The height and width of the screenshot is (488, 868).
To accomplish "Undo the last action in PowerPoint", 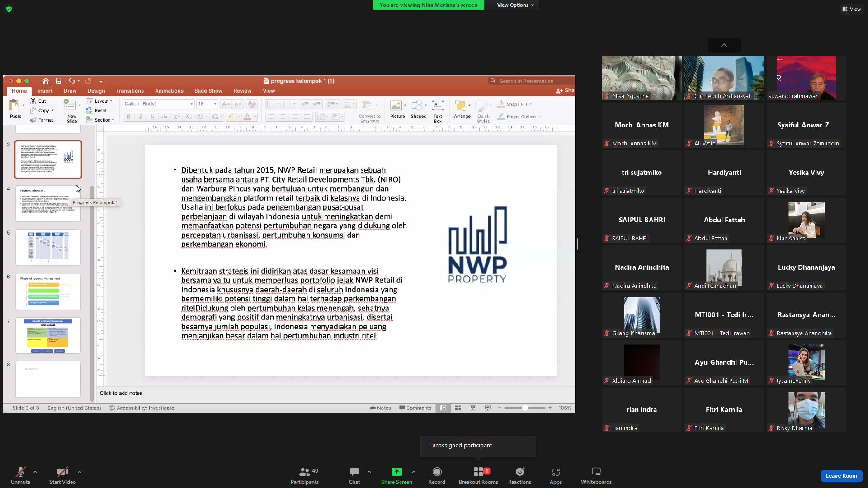I will coord(71,81).
